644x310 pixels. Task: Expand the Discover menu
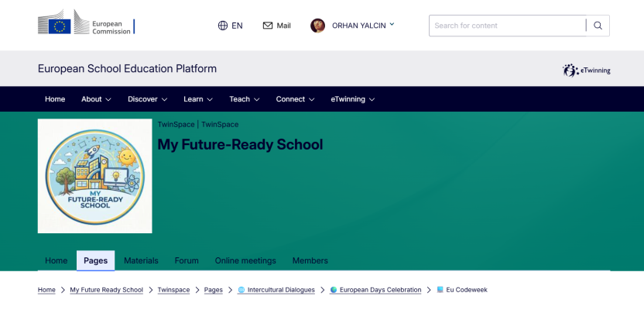click(147, 99)
